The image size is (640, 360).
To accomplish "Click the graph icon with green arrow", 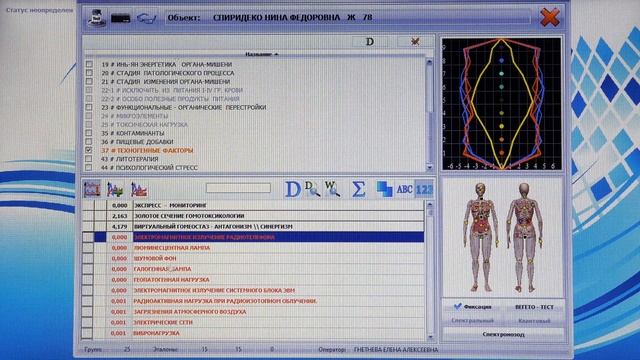I will coord(115,189).
